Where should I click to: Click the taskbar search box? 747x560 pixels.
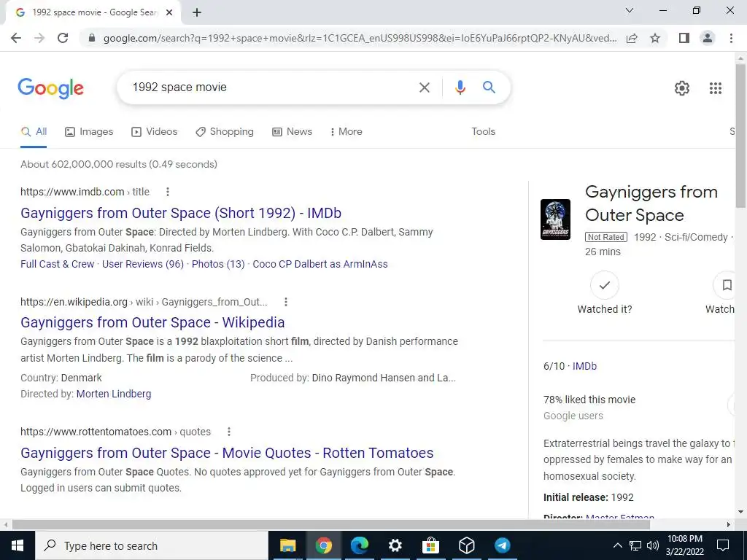152,545
